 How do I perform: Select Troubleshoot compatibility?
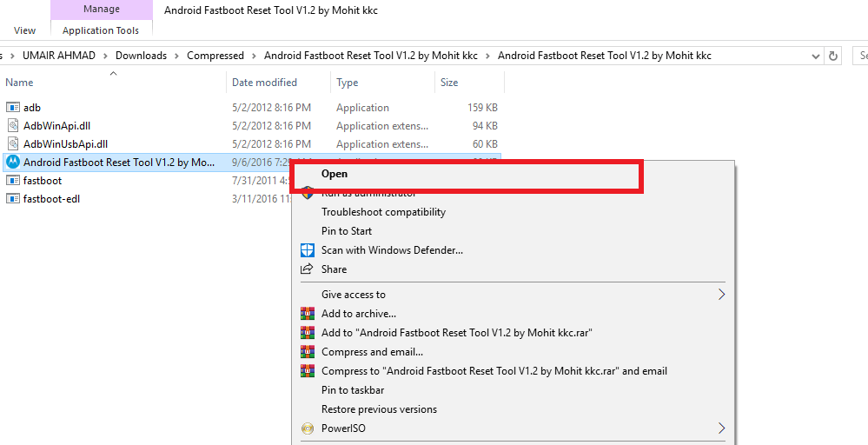384,212
